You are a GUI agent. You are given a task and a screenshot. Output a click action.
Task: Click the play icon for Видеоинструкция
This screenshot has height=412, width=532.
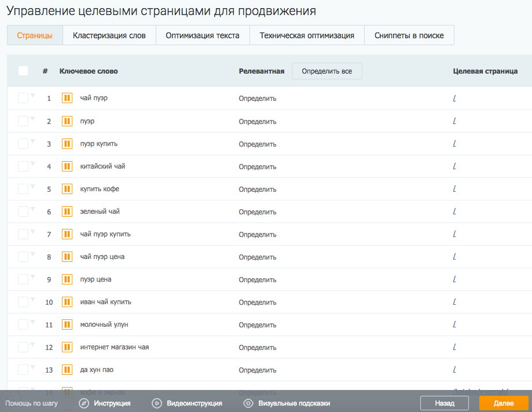tap(156, 403)
